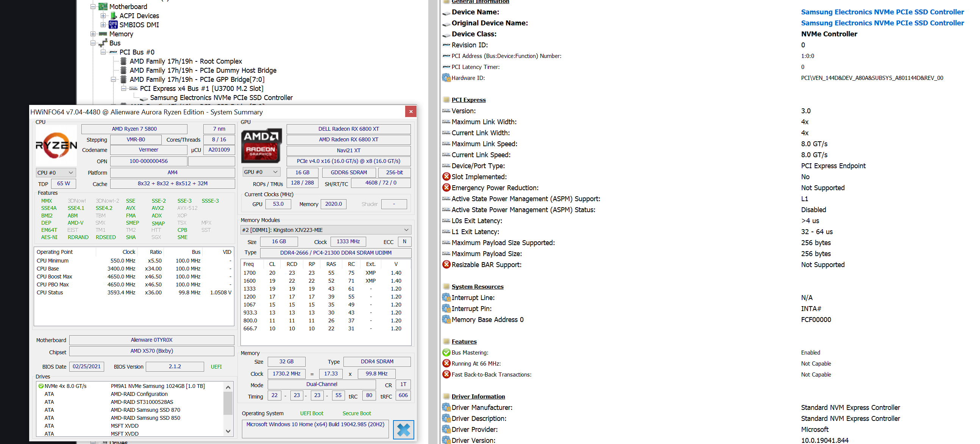980x444 pixels.
Task: Click the Interrupt Line icon
Action: coord(446,297)
